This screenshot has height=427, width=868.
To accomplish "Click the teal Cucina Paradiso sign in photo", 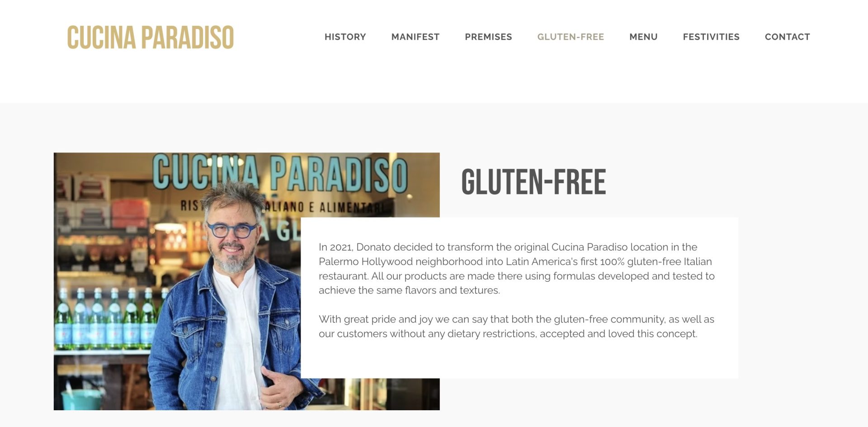I will 280,173.
